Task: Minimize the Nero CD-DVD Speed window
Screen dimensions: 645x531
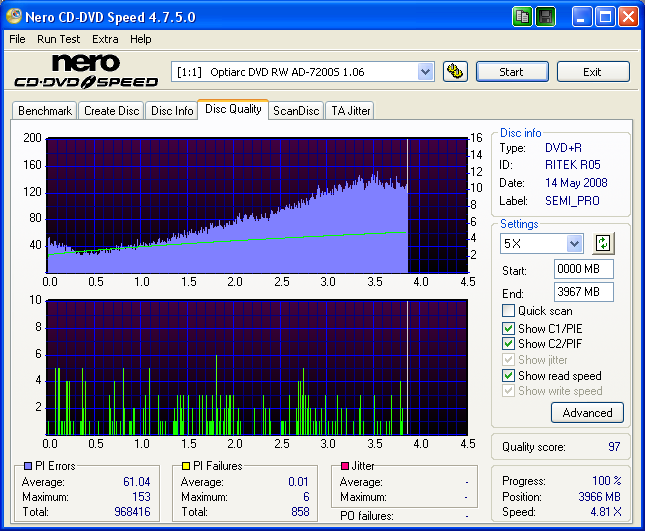Action: (x=582, y=17)
